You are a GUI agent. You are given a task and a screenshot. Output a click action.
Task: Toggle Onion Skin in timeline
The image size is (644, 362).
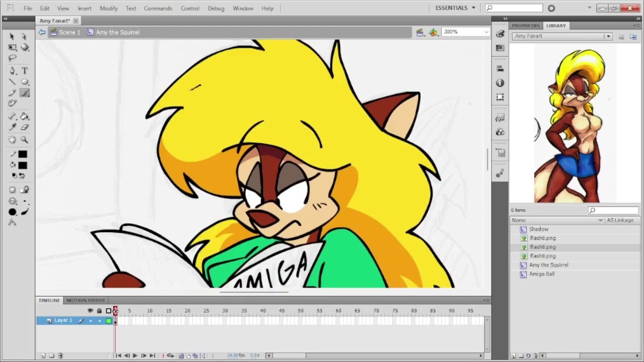tap(181, 355)
